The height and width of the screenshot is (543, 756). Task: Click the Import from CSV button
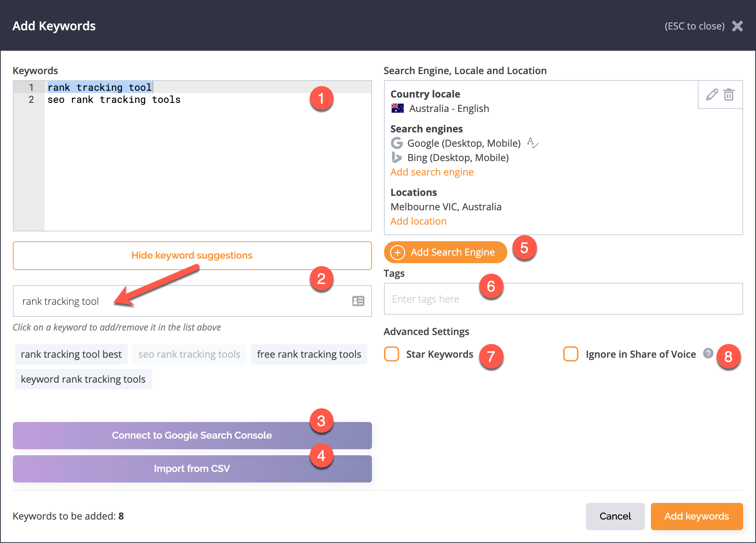coord(192,469)
